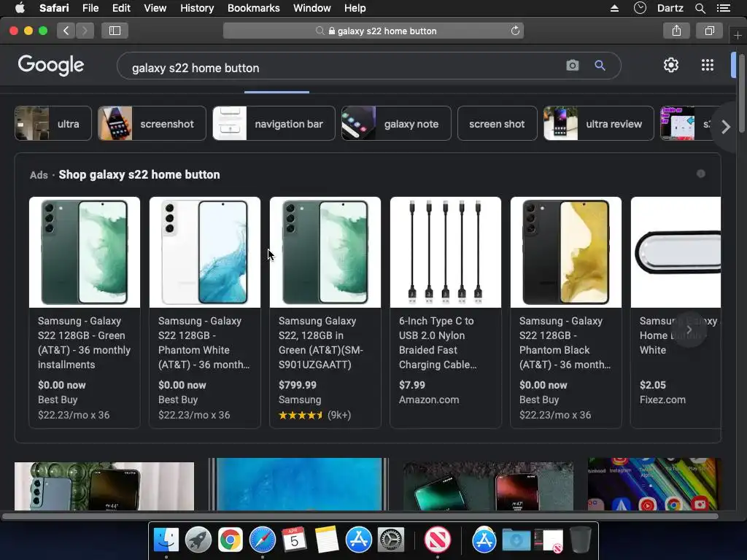
Task: Open the Bookmarks menu
Action: [253, 8]
